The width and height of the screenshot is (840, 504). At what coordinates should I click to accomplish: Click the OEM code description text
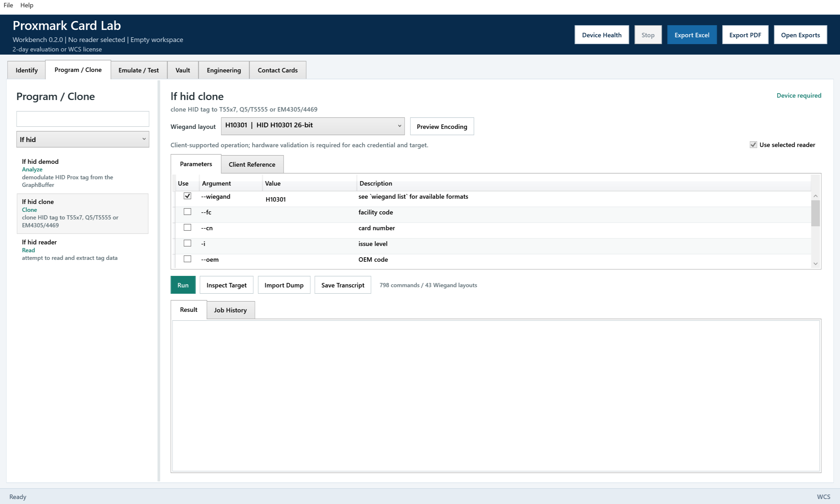[373, 259]
